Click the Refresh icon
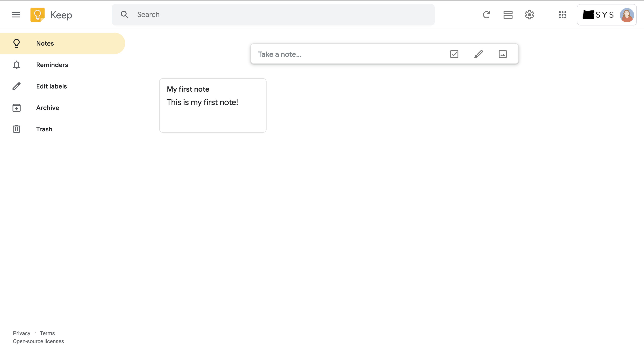This screenshot has width=644, height=353. point(486,15)
